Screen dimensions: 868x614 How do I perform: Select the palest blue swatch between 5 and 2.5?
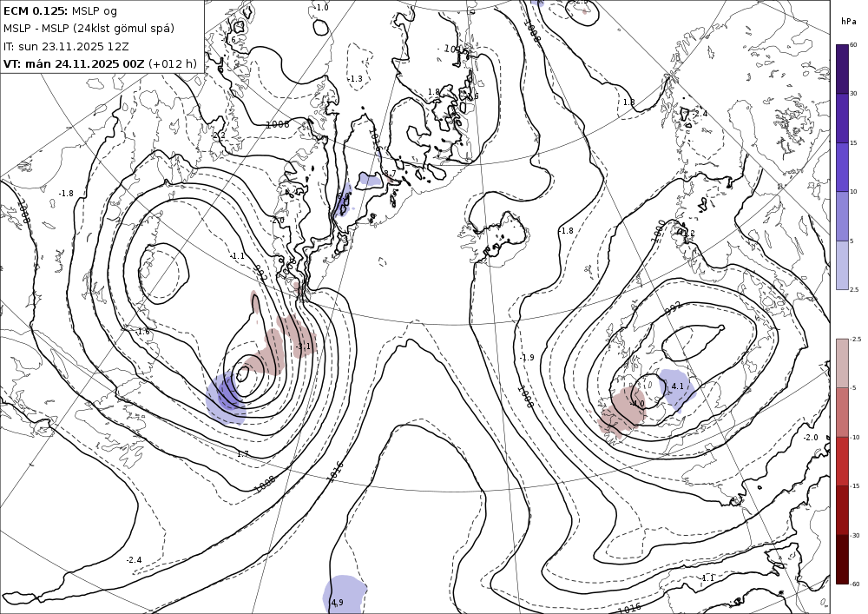click(842, 265)
